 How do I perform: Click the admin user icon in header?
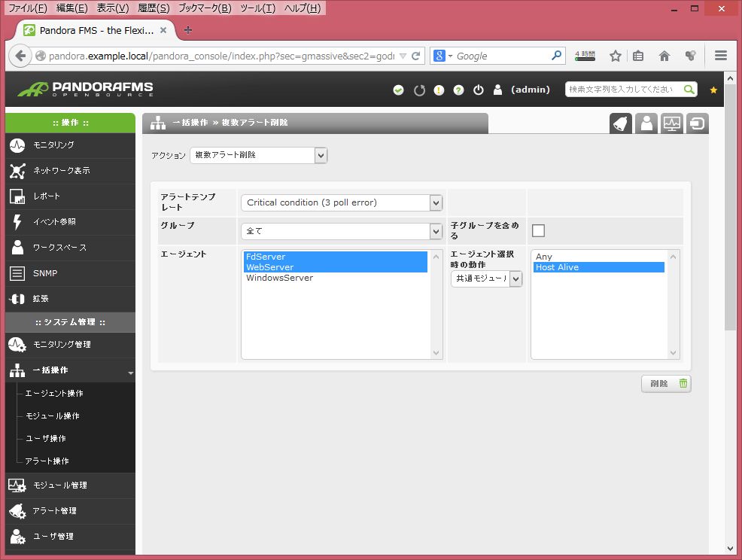pyautogui.click(x=498, y=90)
